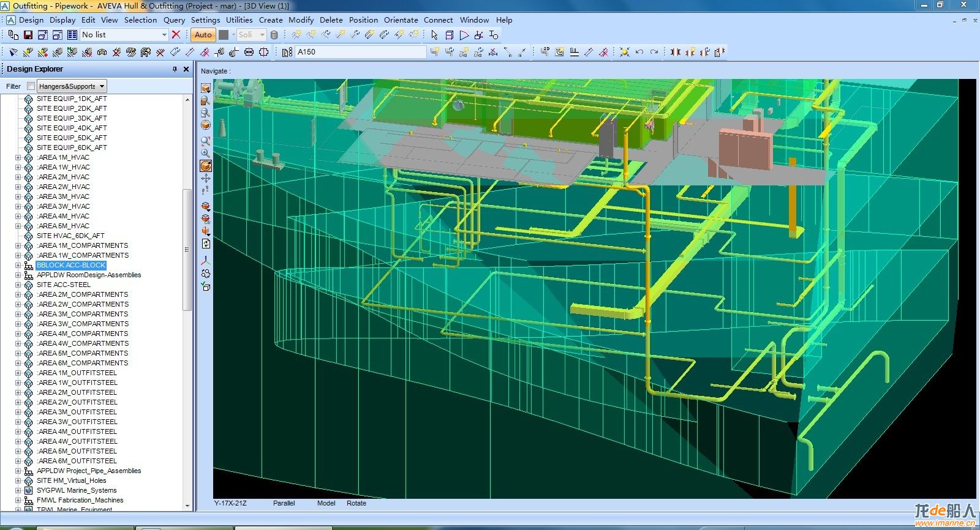Click the zoom in magnifier icon
The height and width of the screenshot is (530, 980).
pyautogui.click(x=206, y=153)
